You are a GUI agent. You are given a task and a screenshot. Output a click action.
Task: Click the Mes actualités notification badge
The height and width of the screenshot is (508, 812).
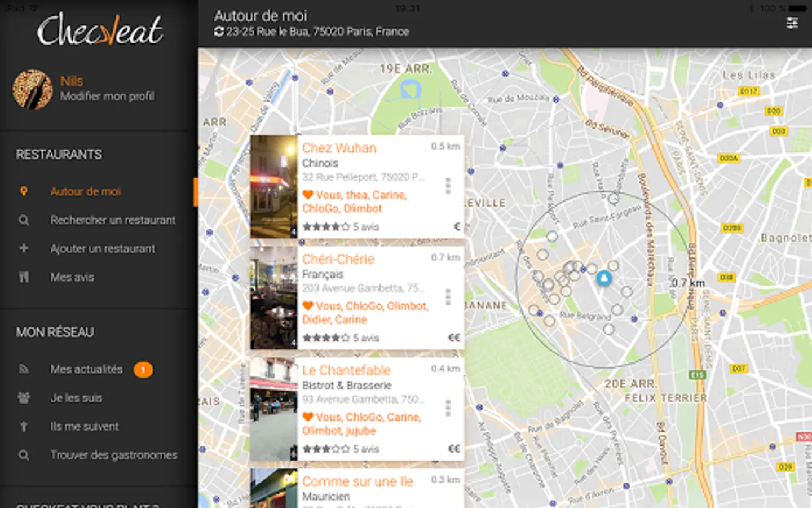(x=143, y=370)
